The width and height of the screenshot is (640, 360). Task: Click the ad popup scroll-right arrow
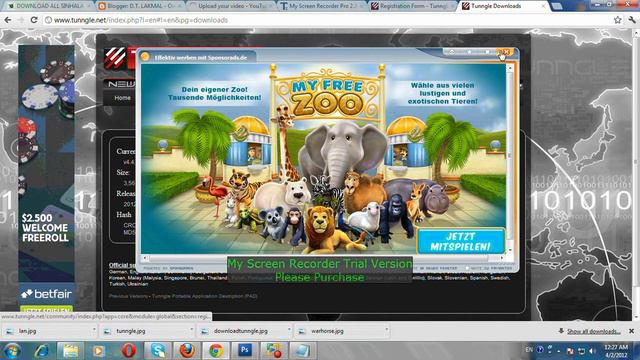click(x=502, y=258)
